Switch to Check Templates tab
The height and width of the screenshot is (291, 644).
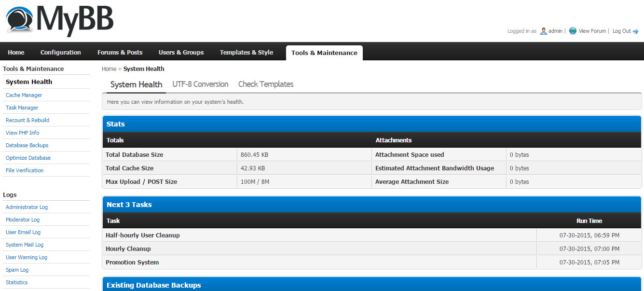click(x=266, y=84)
